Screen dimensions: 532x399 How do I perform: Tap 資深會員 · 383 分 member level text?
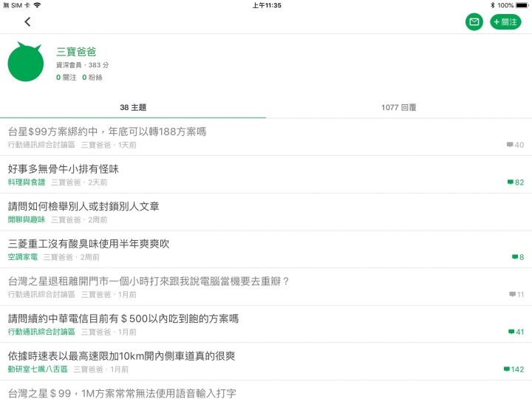[83, 65]
